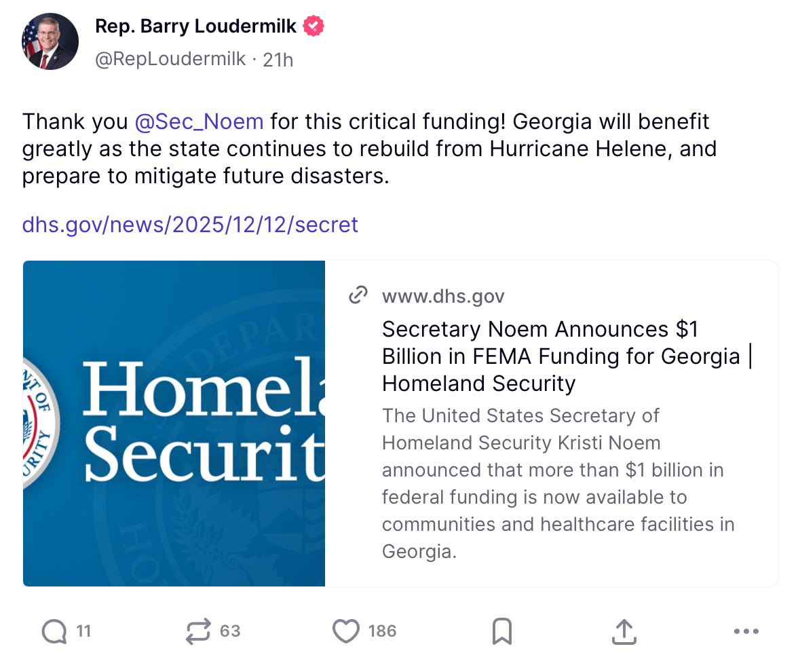Click the chain link icon beside www.dhs.gov
The width and height of the screenshot is (798, 672).
(x=358, y=296)
